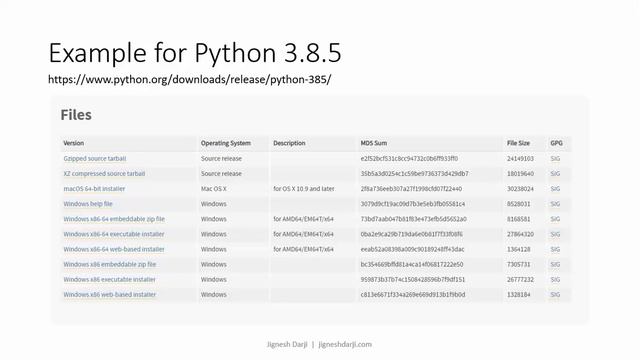Image resolution: width=640 pixels, height=360 pixels.
Task: Click MD5 sum for x86-64 executable installer
Action: [x=412, y=234]
